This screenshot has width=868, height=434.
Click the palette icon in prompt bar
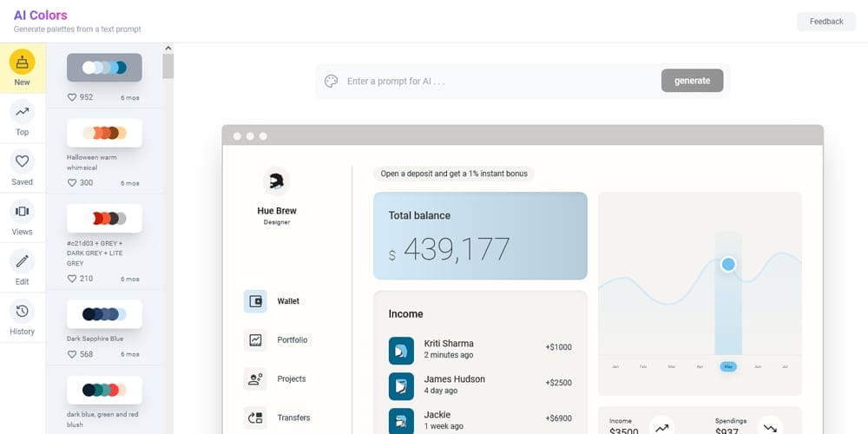point(331,81)
